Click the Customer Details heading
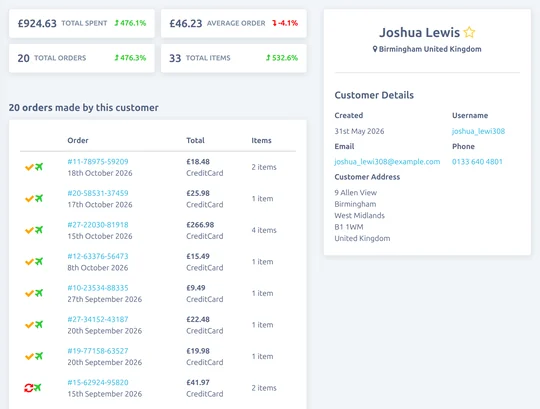Viewport: 540px width, 409px height. point(374,95)
